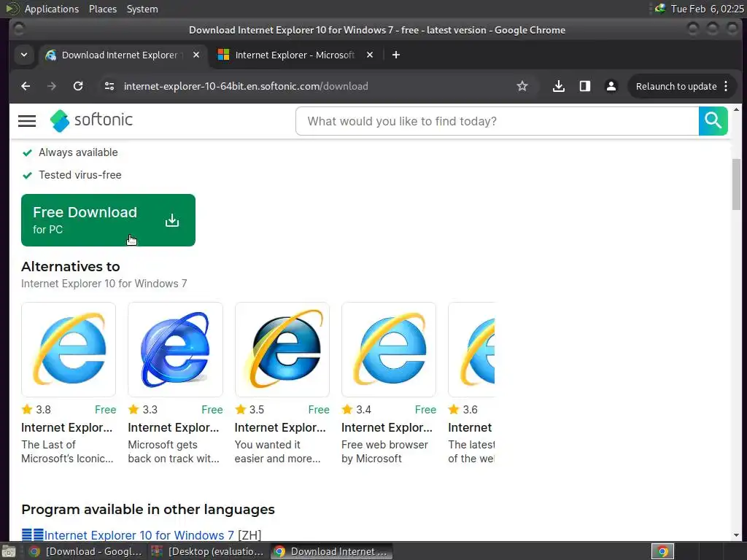
Task: Click the Chrome tray icon in top panel
Action: (x=659, y=9)
